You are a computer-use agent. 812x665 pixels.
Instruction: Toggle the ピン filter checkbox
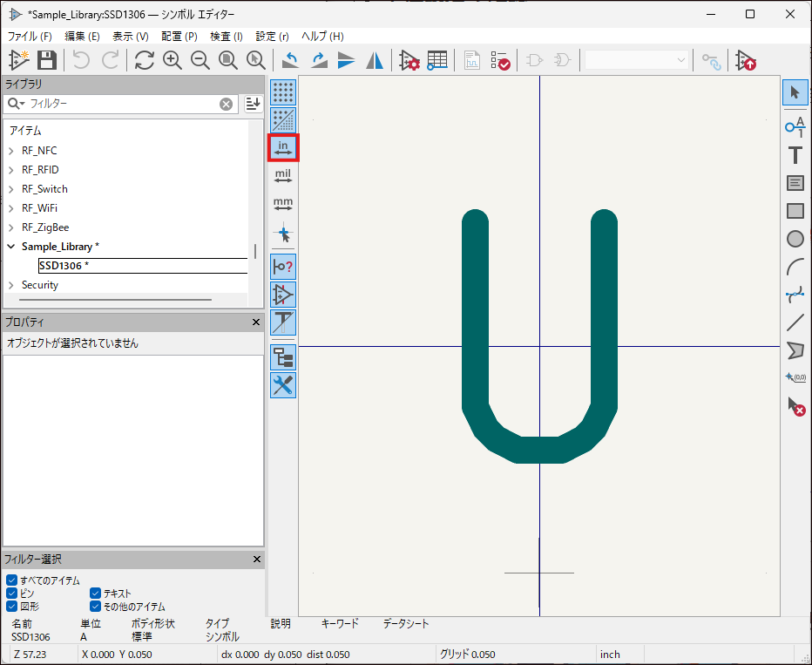(x=12, y=594)
